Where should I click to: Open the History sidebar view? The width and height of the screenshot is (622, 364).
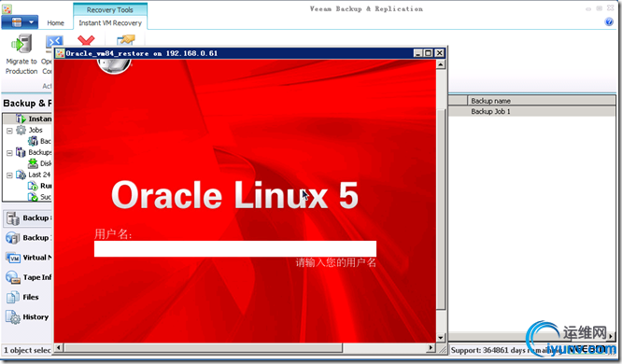pyautogui.click(x=27, y=317)
